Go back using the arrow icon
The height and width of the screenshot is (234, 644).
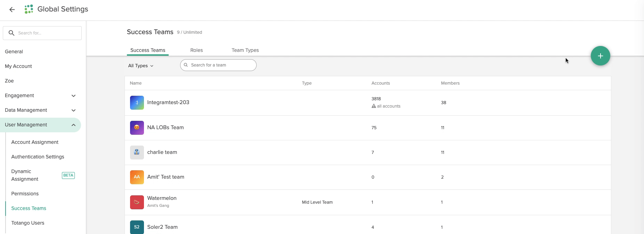pyautogui.click(x=12, y=10)
